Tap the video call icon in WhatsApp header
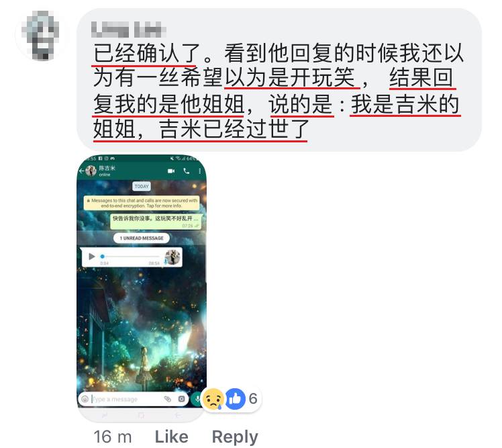502x448 pixels. pyautogui.click(x=171, y=171)
